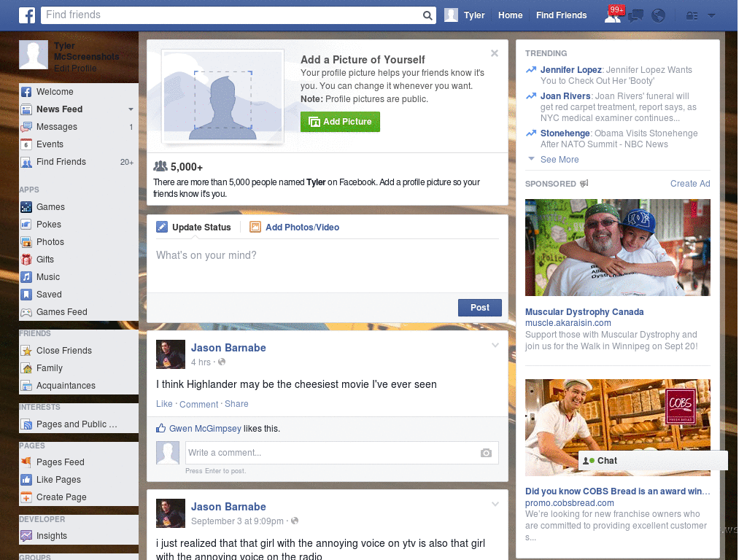Open Jennifer Lopez trending topic
The height and width of the screenshot is (560, 747).
pos(570,70)
